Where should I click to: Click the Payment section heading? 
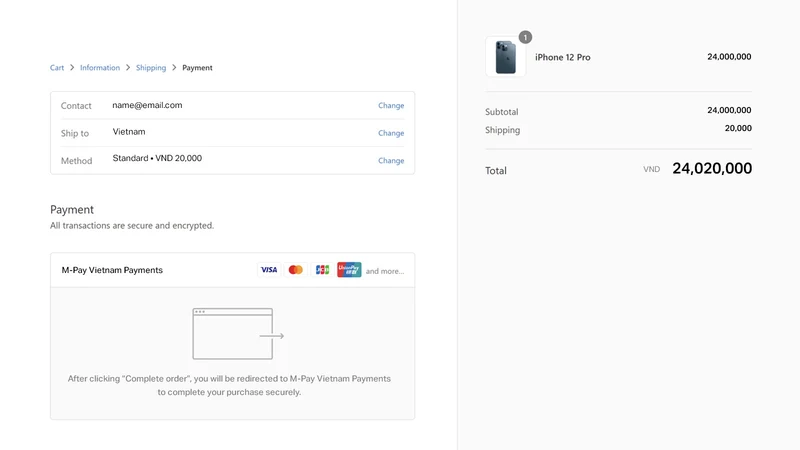point(72,210)
